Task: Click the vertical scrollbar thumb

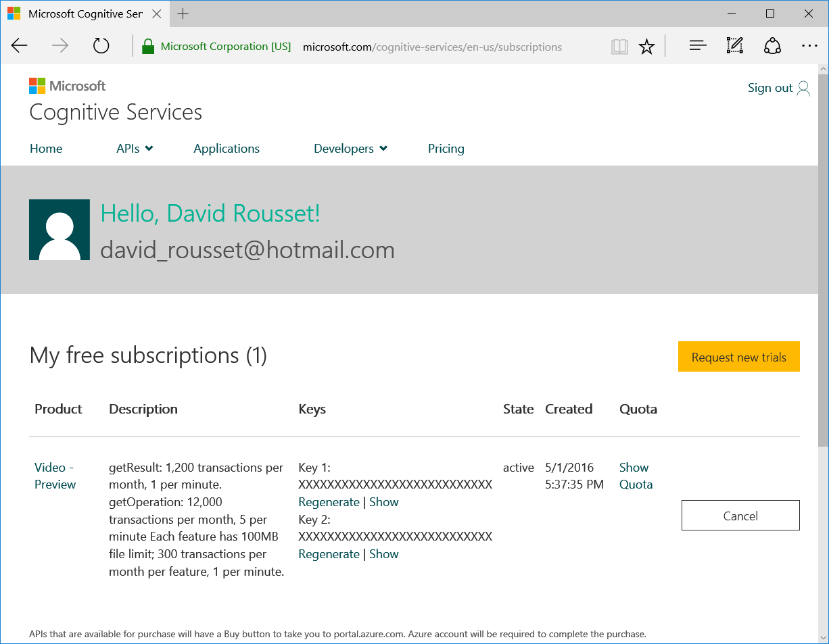Action: coord(823,260)
